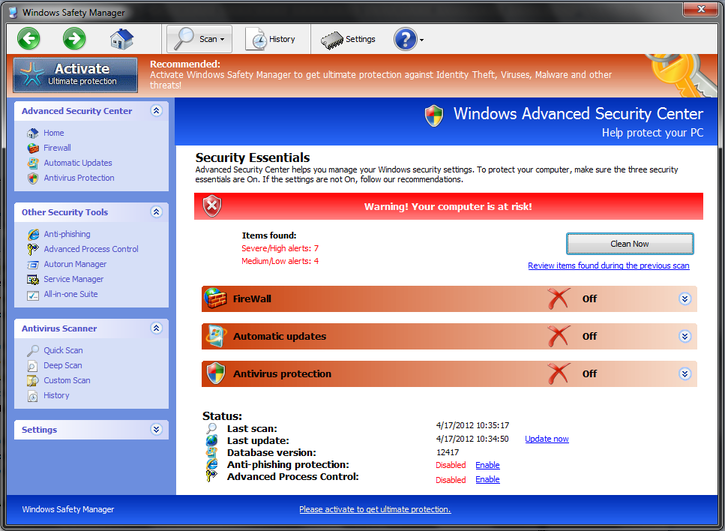Close the Windows Safety Manager window
Viewport: 725px width, 531px height.
[x=700, y=8]
